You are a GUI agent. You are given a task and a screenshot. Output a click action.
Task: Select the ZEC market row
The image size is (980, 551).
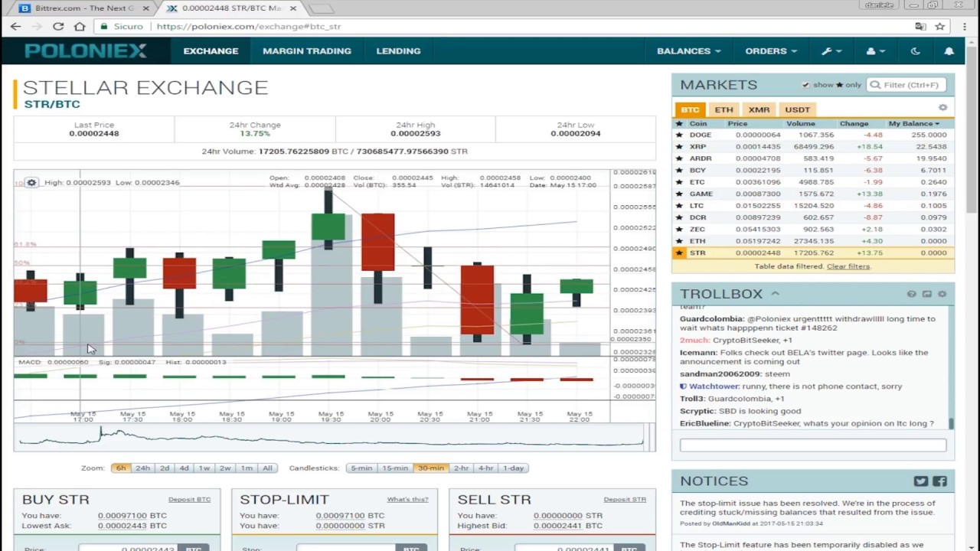click(x=813, y=229)
